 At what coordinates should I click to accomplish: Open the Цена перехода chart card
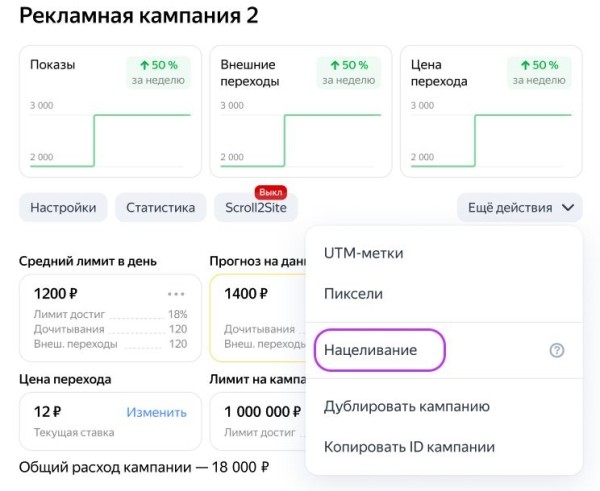click(490, 110)
